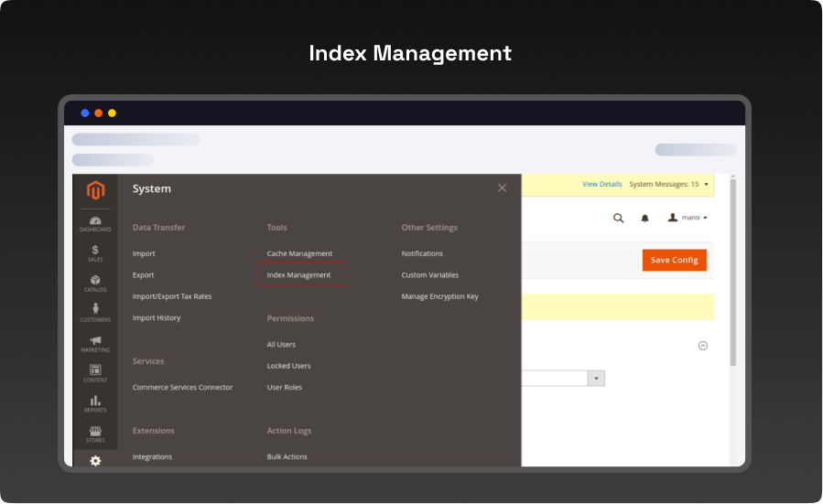Open the notifications bell icon
Image resolution: width=823 pixels, height=504 pixels.
(x=644, y=218)
